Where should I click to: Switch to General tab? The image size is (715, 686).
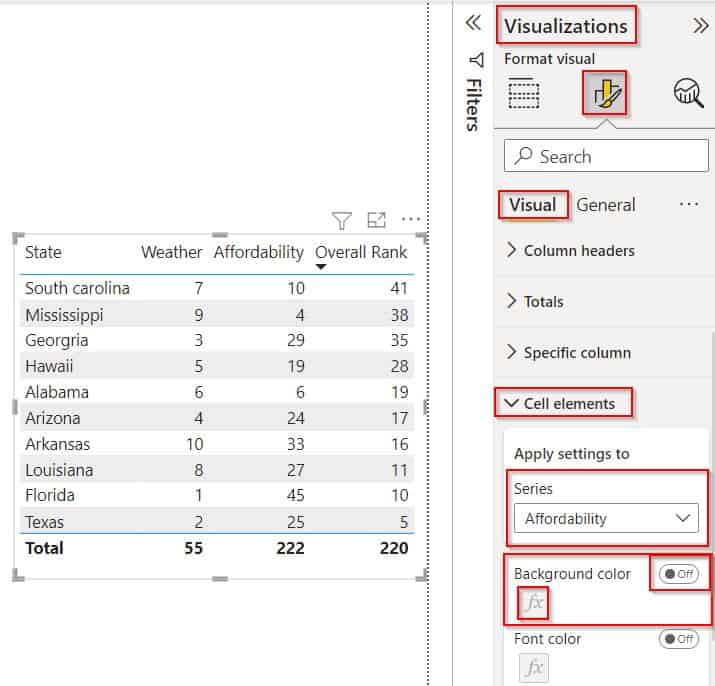(606, 205)
